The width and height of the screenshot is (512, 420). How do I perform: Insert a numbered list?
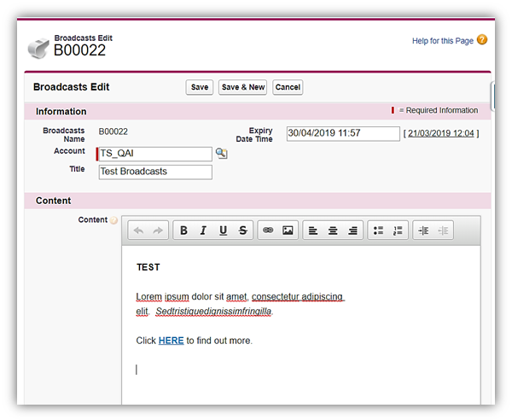(x=398, y=230)
